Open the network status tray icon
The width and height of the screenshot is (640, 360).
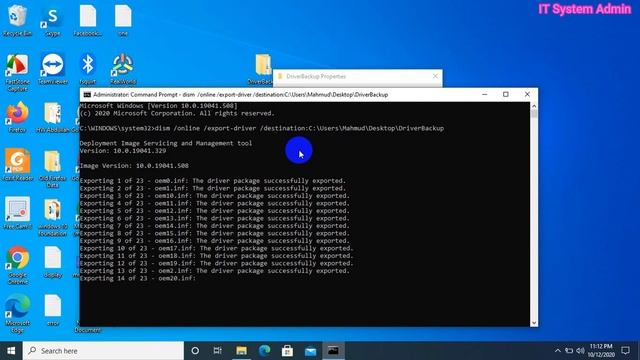[x=569, y=351]
